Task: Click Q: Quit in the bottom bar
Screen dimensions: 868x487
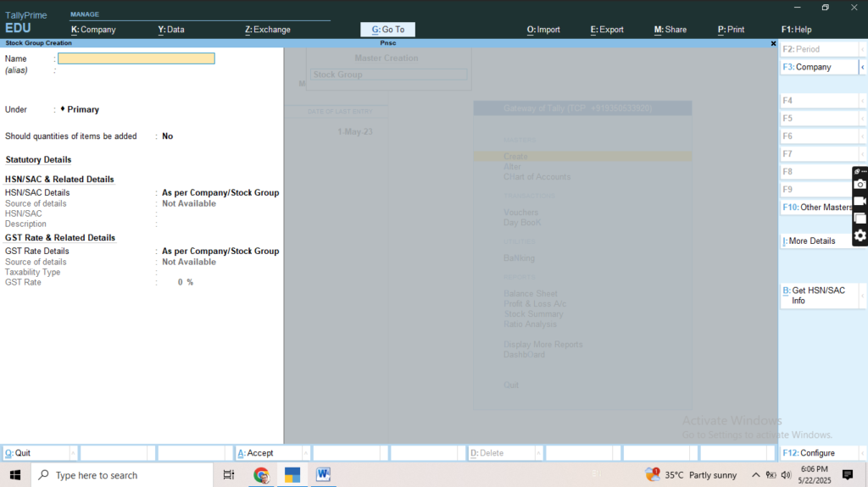Action: [x=36, y=452]
